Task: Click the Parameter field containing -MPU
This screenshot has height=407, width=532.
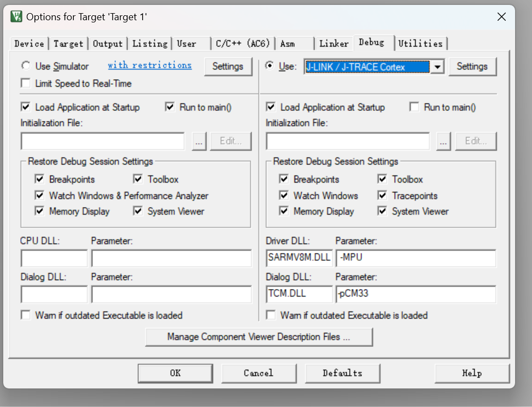Action: pos(416,258)
